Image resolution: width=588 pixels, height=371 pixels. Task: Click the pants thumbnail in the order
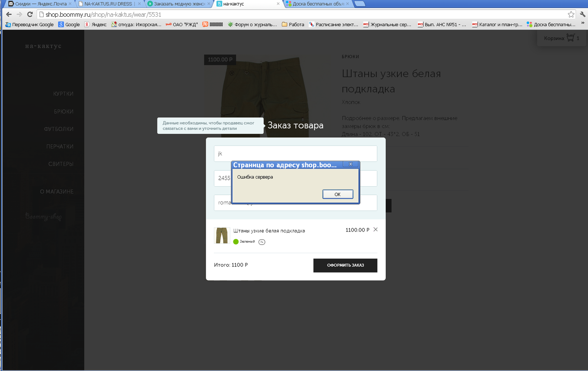coord(222,236)
